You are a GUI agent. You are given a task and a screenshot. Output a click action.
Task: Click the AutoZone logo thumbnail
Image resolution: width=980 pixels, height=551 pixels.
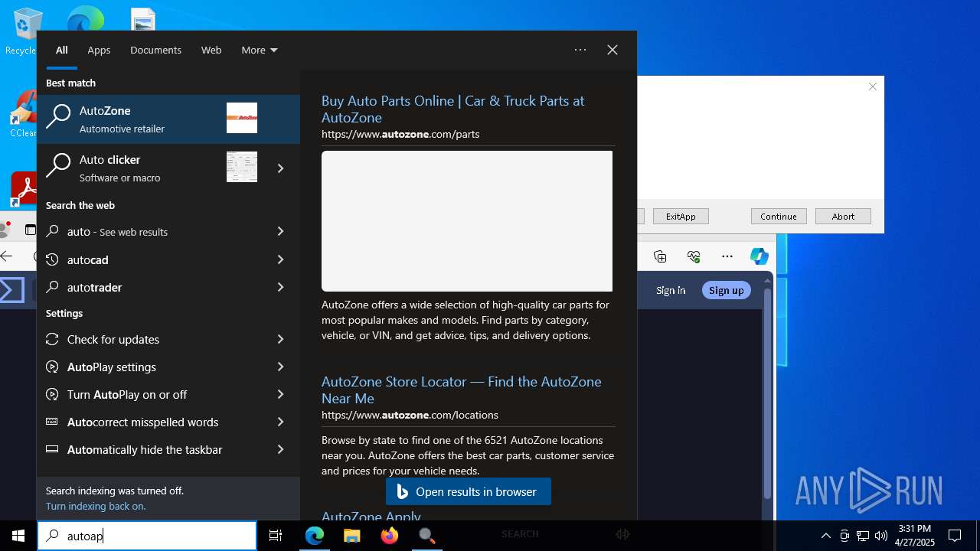tap(242, 118)
